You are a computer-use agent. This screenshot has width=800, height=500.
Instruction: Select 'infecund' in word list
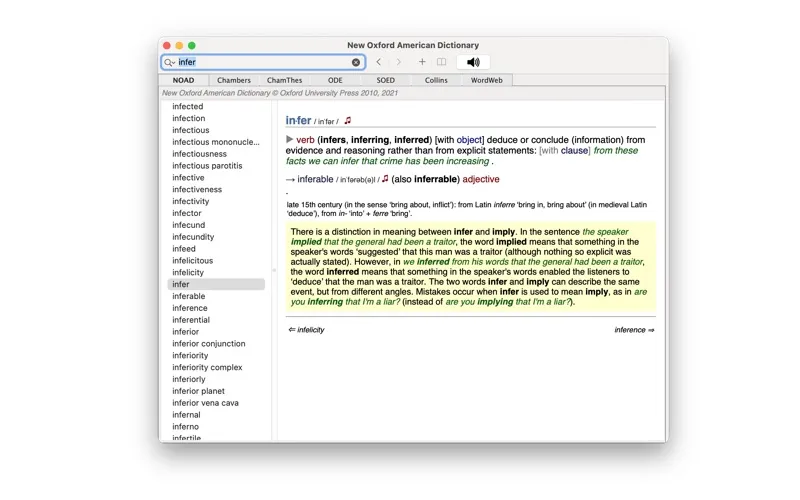click(189, 224)
